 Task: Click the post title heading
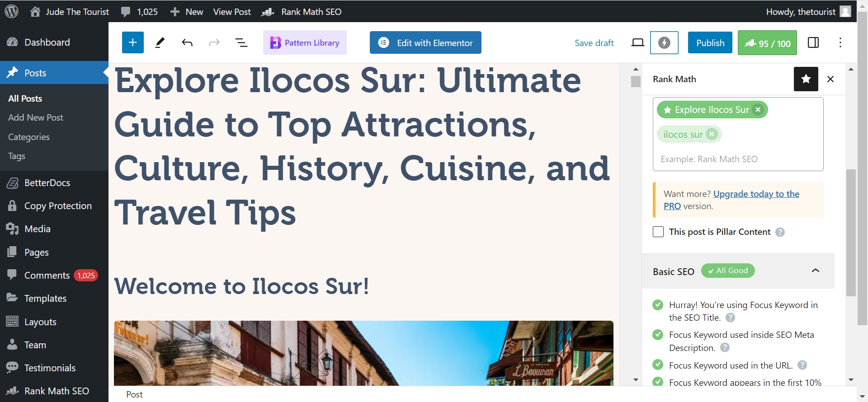click(x=363, y=146)
